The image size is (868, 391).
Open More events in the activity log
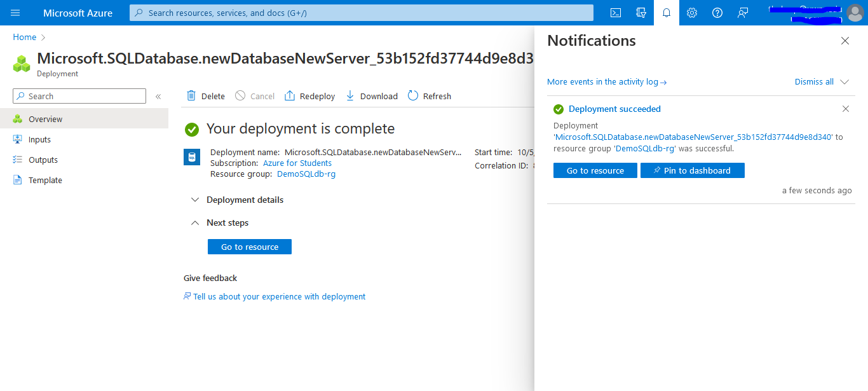click(607, 82)
